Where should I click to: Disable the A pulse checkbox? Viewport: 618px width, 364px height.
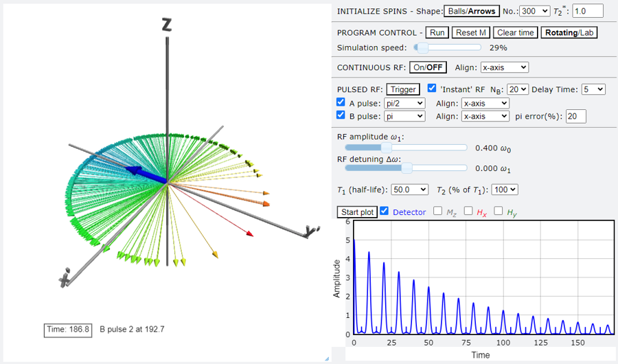(341, 102)
